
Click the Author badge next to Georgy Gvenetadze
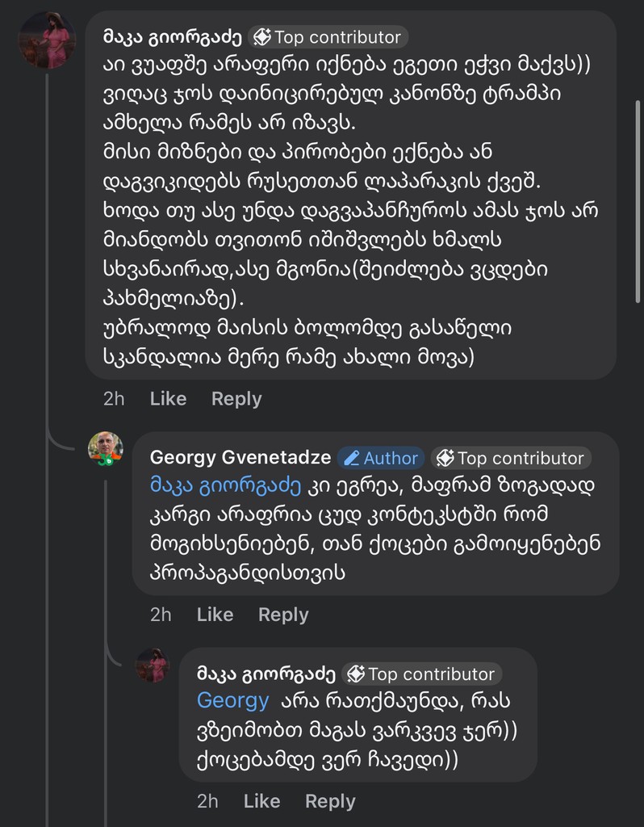coord(380,458)
